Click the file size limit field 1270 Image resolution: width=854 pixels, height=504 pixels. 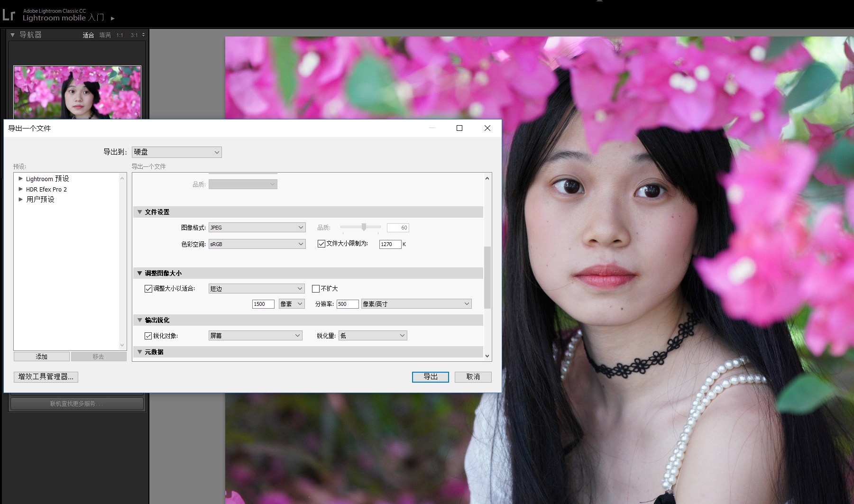tap(390, 244)
